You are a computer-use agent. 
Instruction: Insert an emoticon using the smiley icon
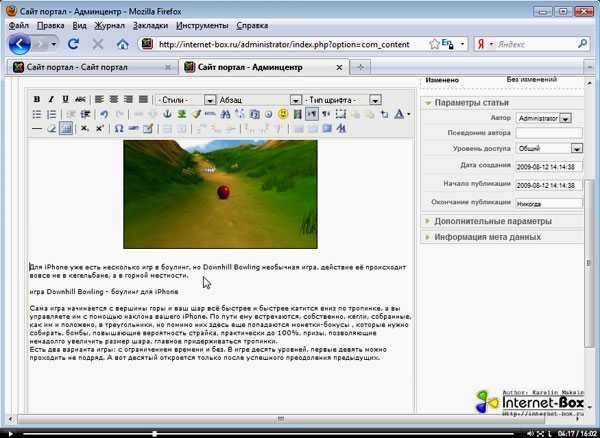[x=283, y=114]
